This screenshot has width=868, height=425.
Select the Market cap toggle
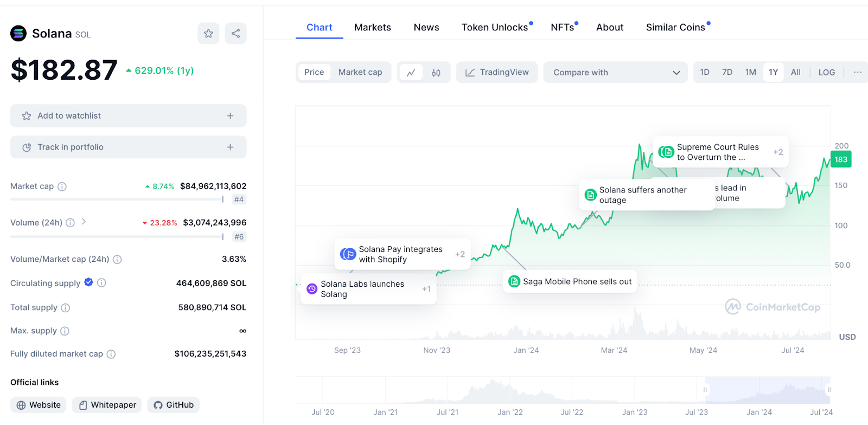coord(360,72)
